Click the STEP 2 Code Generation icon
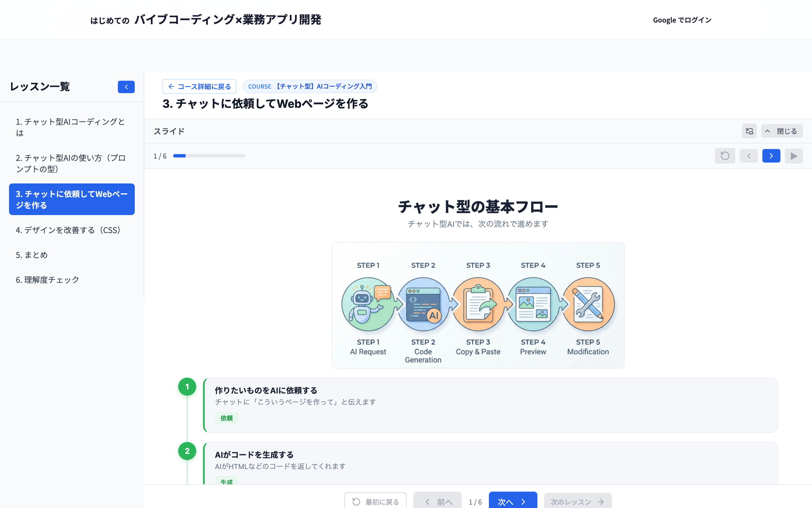Image resolution: width=812 pixels, height=508 pixels. coord(423,304)
